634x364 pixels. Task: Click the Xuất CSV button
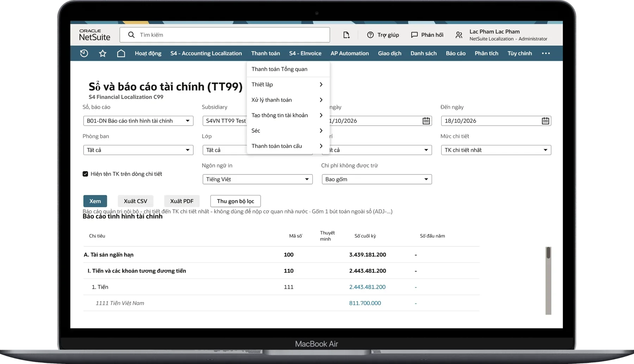tap(135, 201)
